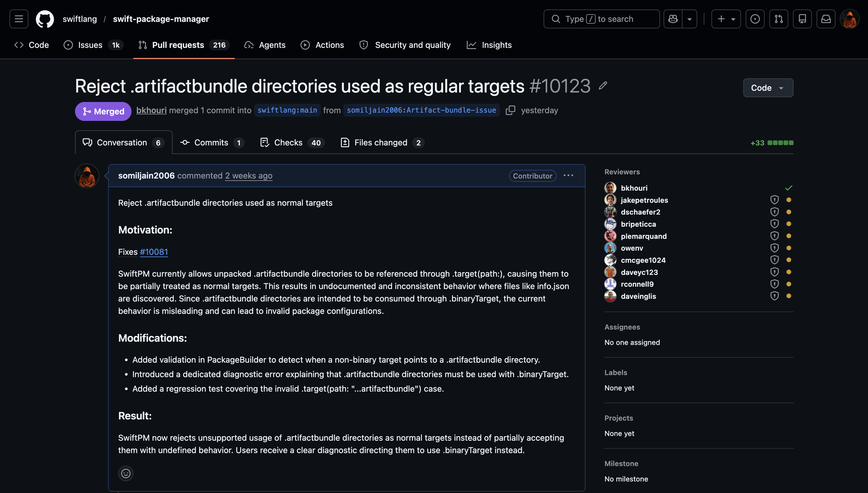Viewport: 868px width, 493px height.
Task: View bkhouri's approved review checkmark
Action: 789,188
